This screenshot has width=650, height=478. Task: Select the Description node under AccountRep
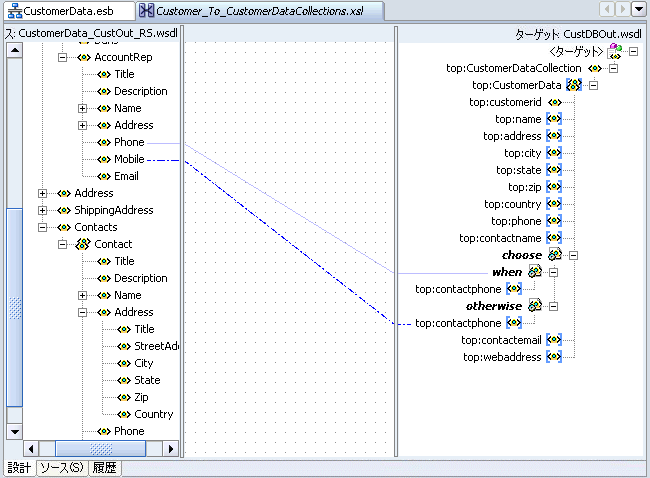tap(141, 91)
